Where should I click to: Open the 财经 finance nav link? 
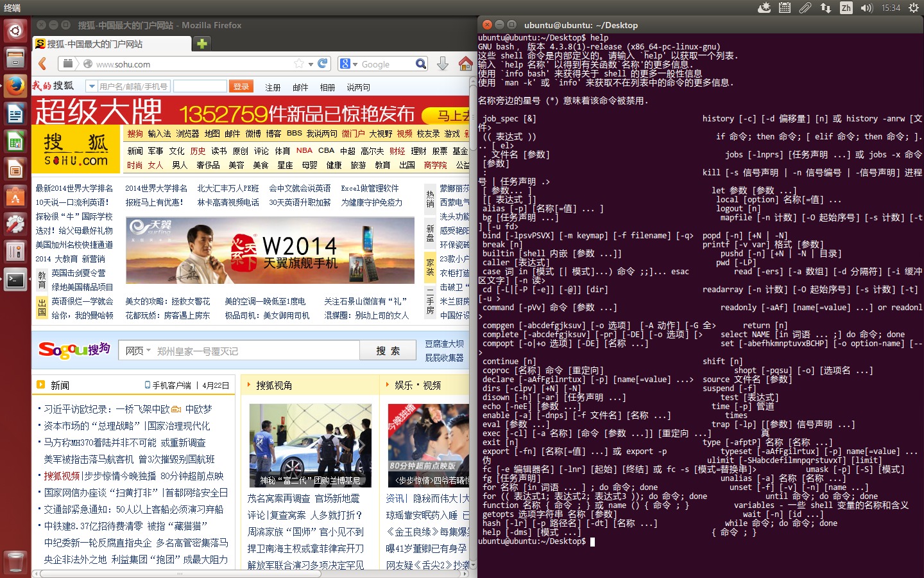(397, 151)
